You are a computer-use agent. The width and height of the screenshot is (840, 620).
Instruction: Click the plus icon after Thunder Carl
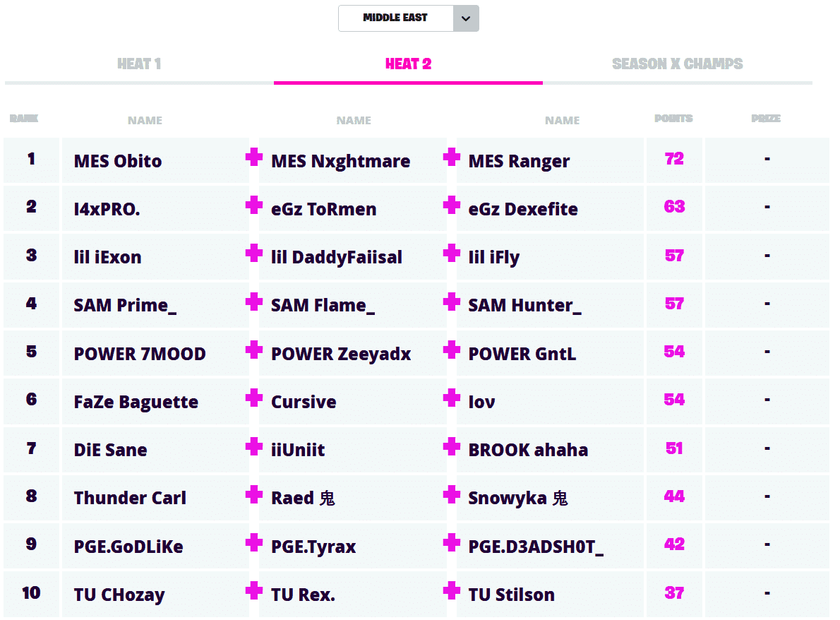tap(254, 494)
